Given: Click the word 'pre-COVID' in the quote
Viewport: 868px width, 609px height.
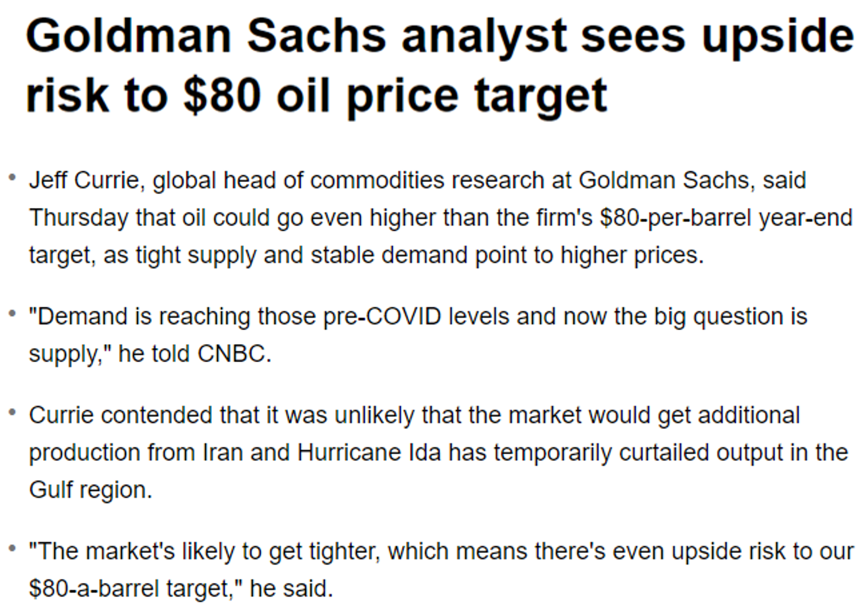Looking at the screenshot, I should pyautogui.click(x=382, y=317).
